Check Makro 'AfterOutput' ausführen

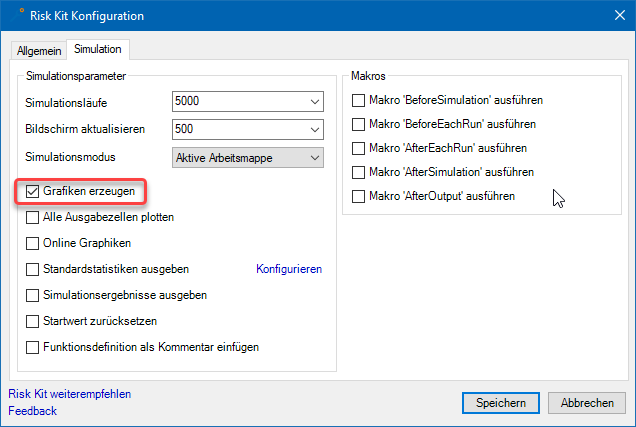[358, 196]
